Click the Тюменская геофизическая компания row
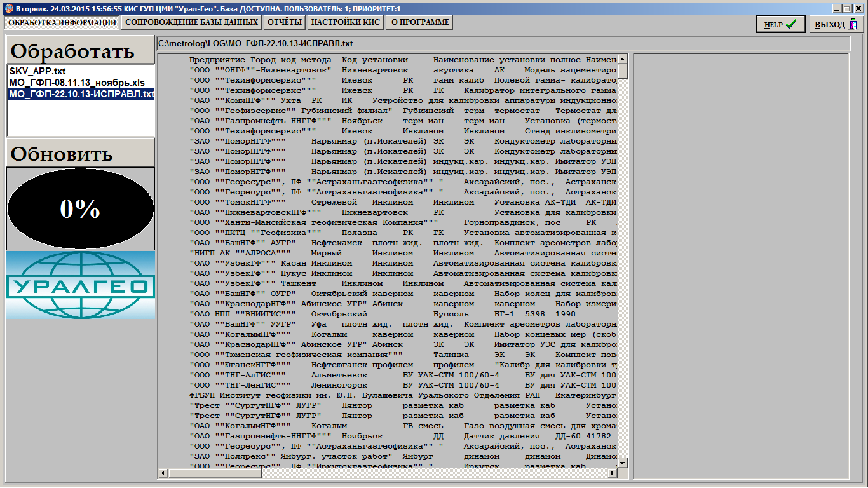This screenshot has height=488, width=868. pyautogui.click(x=403, y=355)
